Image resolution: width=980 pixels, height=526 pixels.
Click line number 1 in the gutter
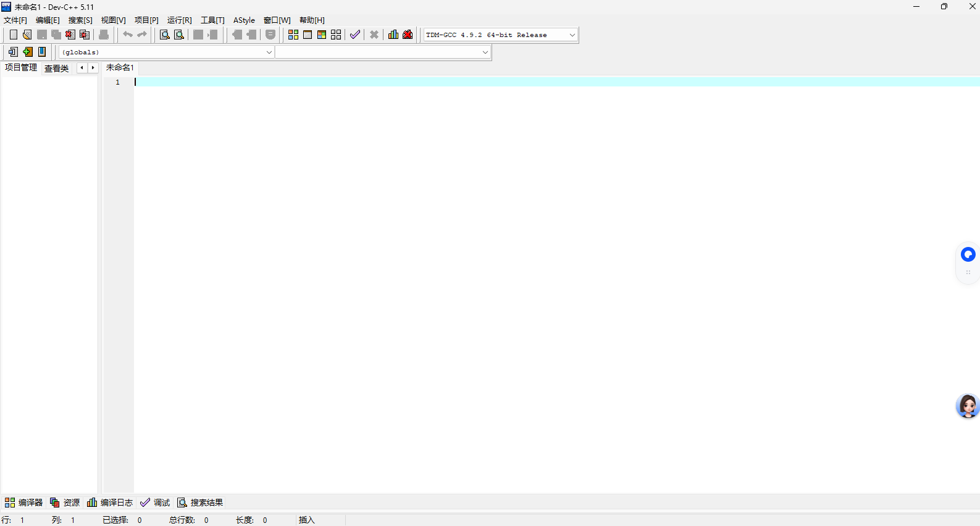tap(117, 82)
